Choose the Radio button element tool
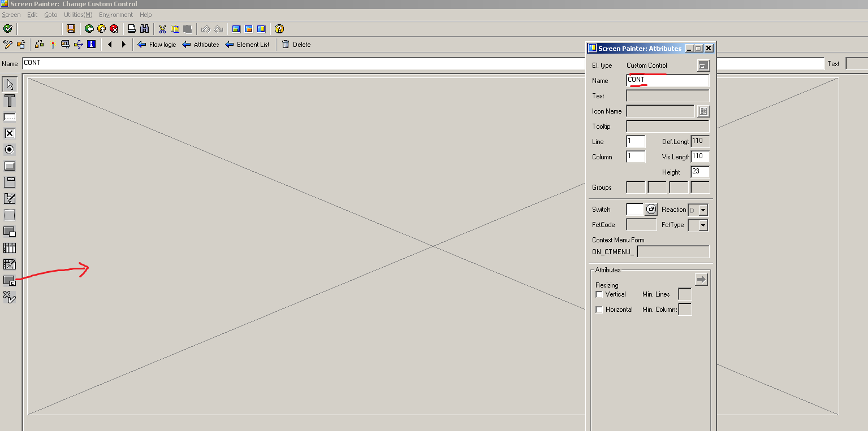This screenshot has height=431, width=868. (9, 150)
